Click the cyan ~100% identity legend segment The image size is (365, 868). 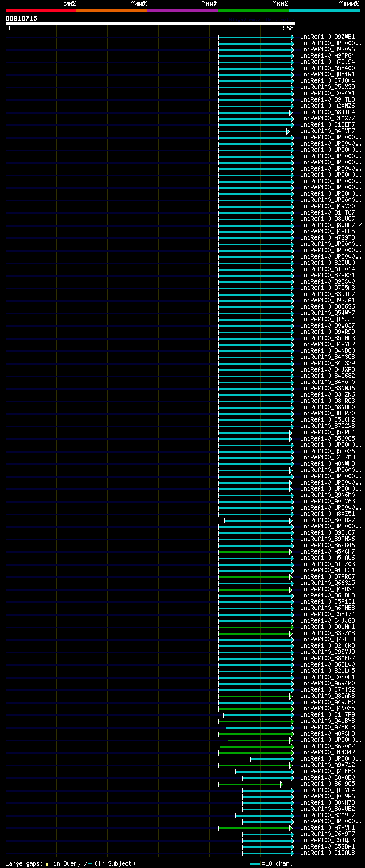[324, 10]
